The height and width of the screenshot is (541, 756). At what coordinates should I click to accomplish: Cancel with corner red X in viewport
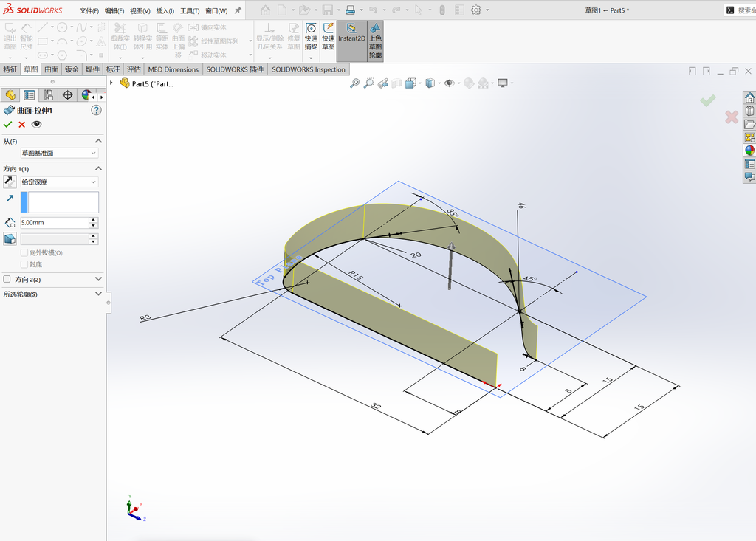pos(732,117)
